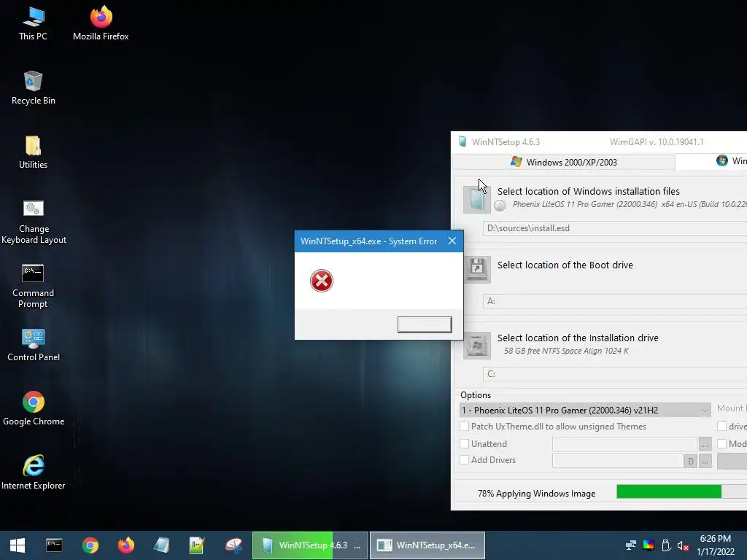Close the System Error dialog
The height and width of the screenshot is (560, 747).
(452, 241)
